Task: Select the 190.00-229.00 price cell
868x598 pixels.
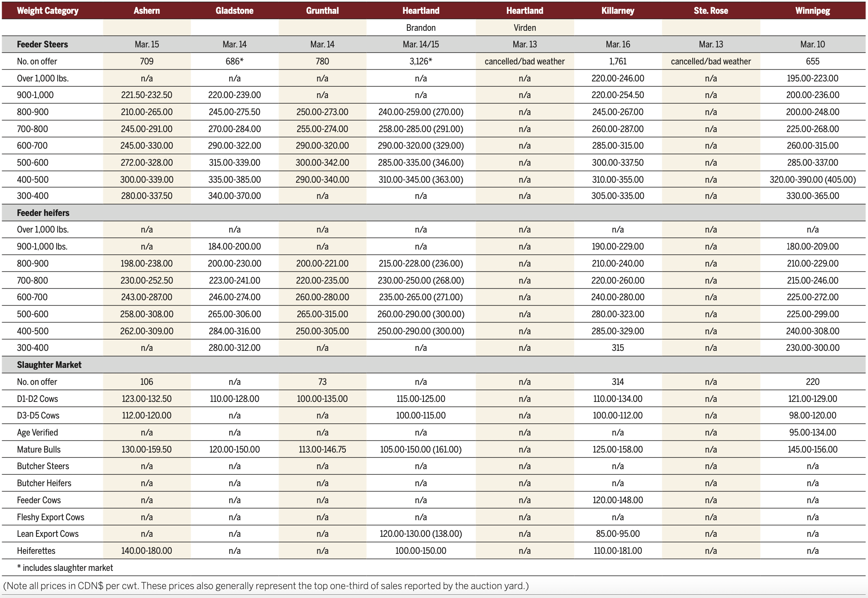Action: point(618,246)
